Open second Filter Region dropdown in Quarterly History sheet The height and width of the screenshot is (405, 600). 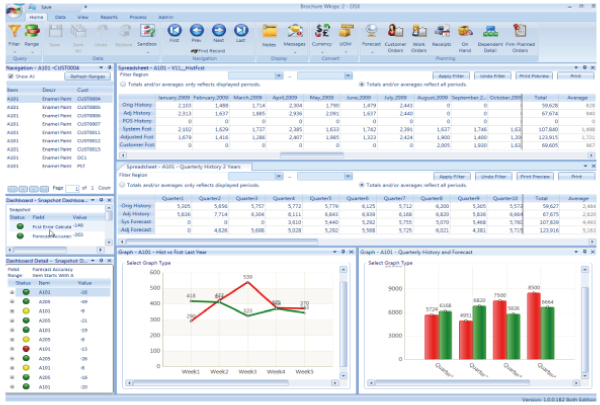348,176
